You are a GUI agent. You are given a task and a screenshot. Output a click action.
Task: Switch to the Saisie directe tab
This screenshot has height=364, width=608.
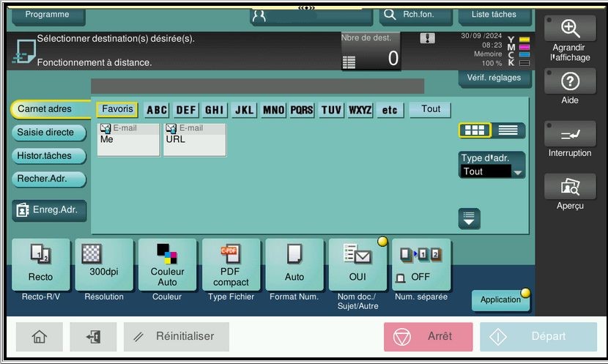tap(49, 133)
